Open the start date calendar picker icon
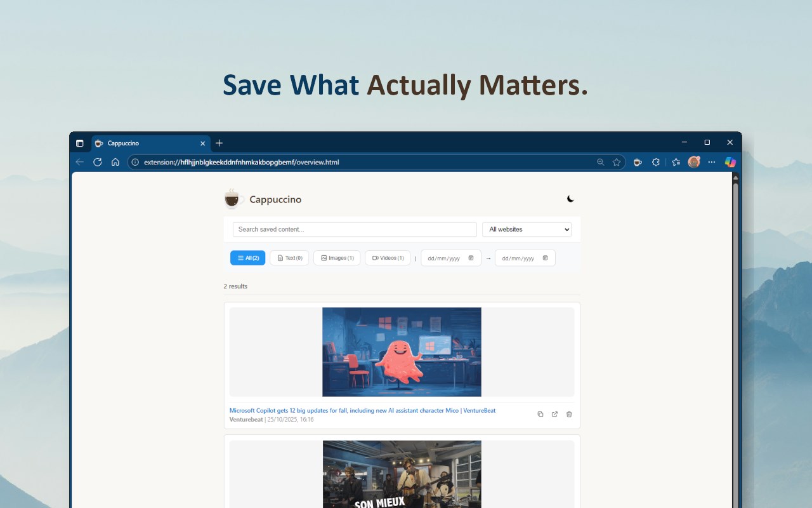 point(471,258)
